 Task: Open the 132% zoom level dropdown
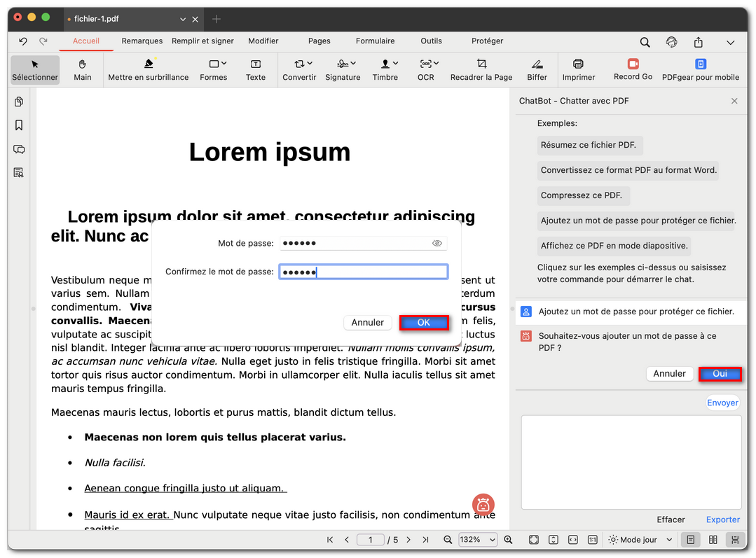478,540
